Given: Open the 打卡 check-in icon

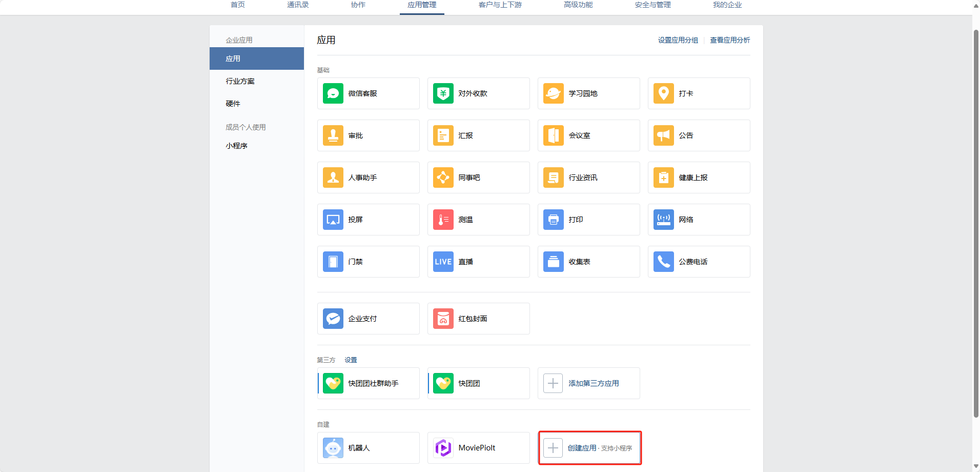Looking at the screenshot, I should click(664, 93).
